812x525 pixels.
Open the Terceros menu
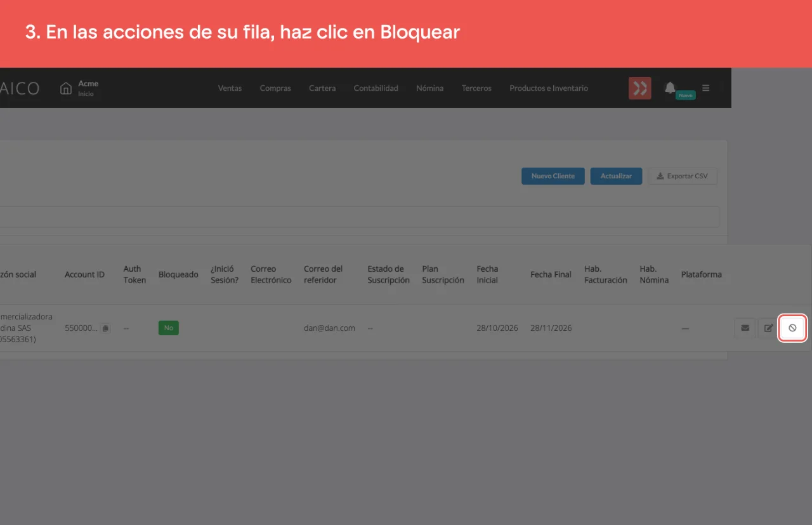pos(476,88)
